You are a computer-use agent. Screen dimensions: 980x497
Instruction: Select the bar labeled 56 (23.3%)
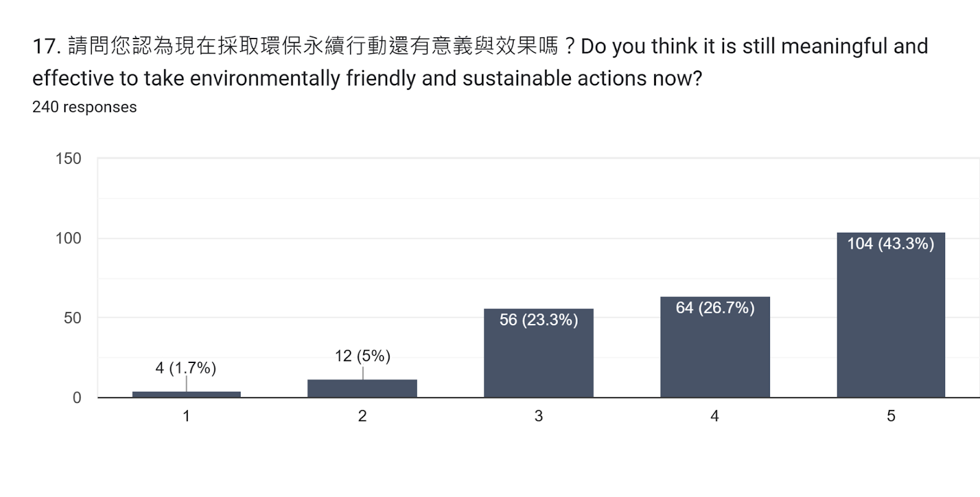(x=538, y=353)
